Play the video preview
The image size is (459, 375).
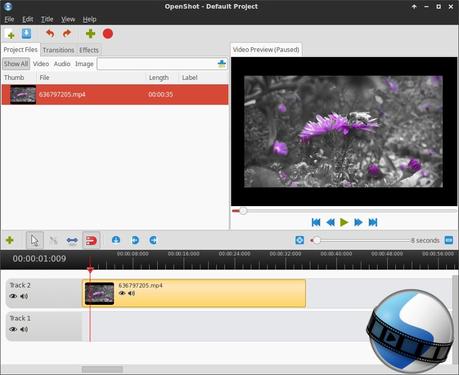[x=344, y=222]
